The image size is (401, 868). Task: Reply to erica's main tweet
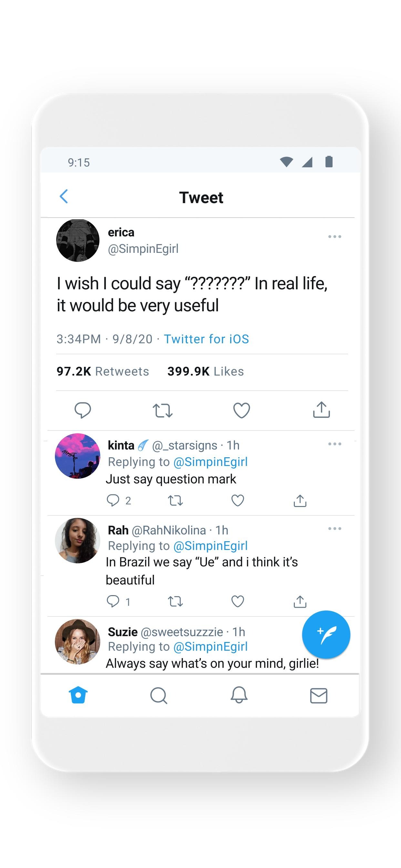[83, 410]
